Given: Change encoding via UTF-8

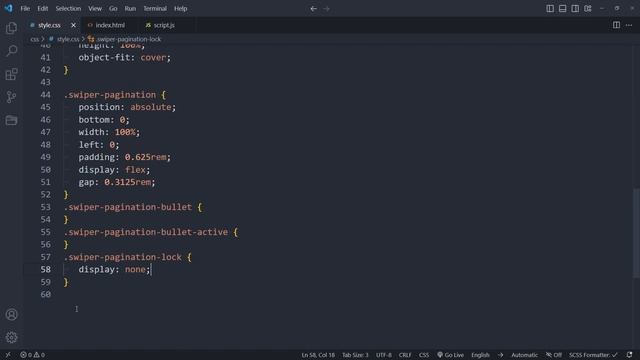Looking at the screenshot, I should 384,355.
